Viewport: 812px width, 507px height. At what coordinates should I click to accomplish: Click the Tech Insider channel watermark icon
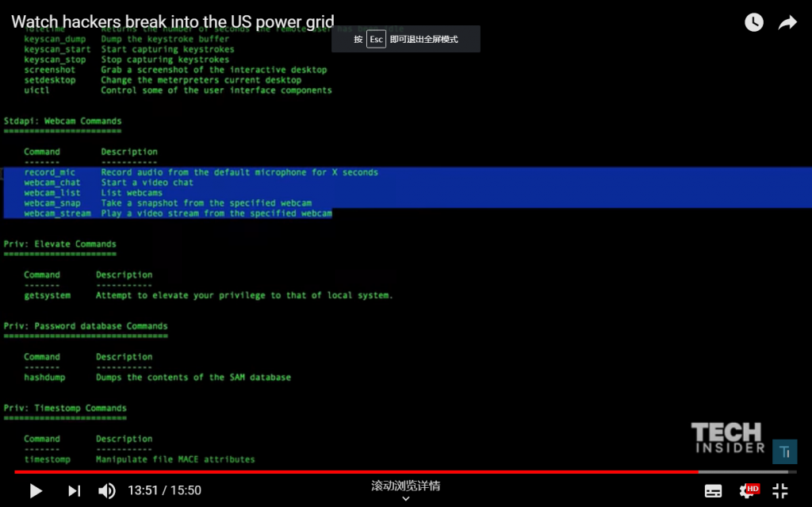pyautogui.click(x=784, y=451)
